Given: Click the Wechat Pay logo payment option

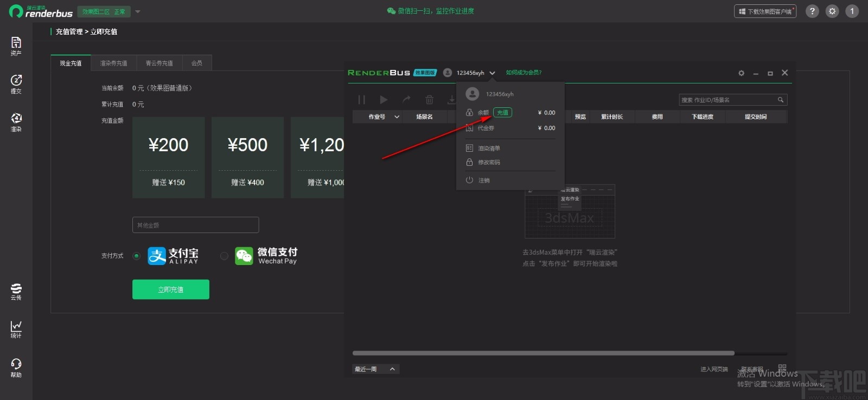Looking at the screenshot, I should coord(266,256).
